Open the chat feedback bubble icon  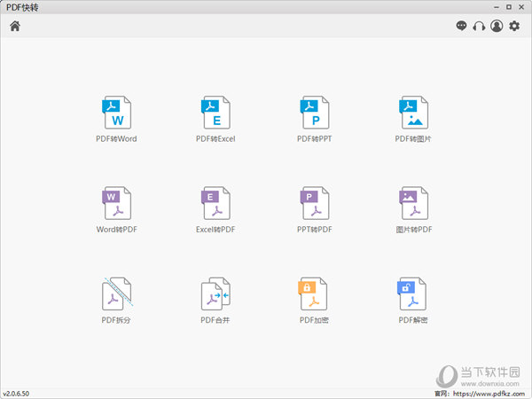(461, 26)
